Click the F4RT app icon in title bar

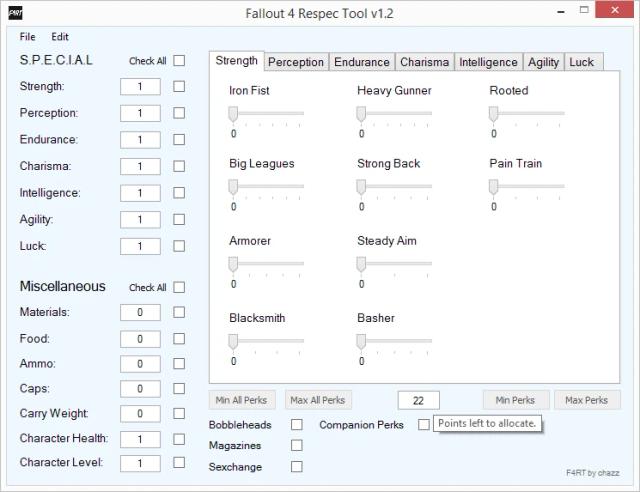(16, 13)
